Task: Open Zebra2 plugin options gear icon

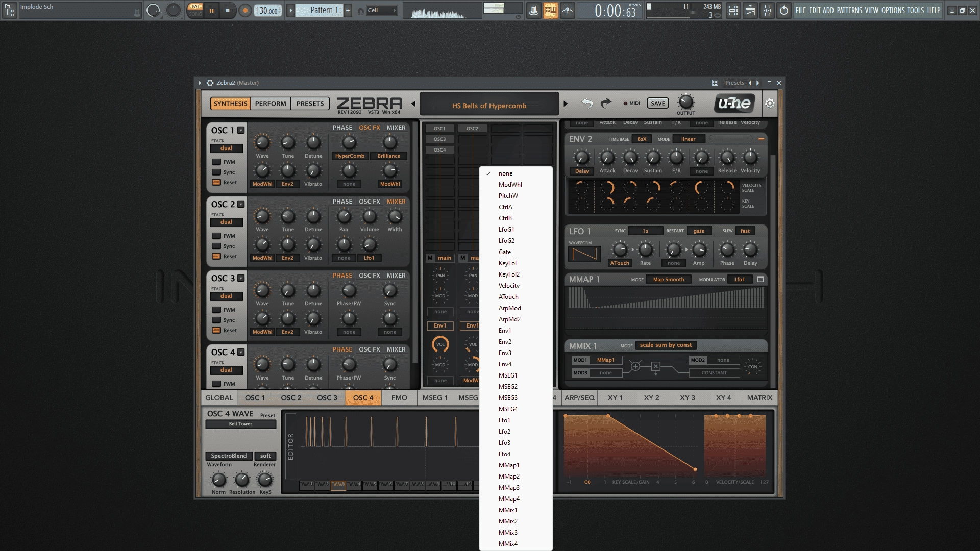Action: point(210,83)
